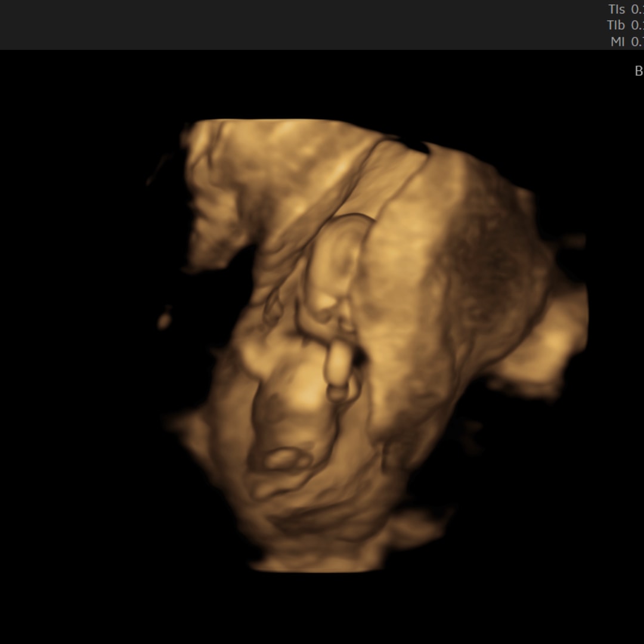Click the empty dark gray header bar
The image size is (644, 644).
(x=298, y=24)
